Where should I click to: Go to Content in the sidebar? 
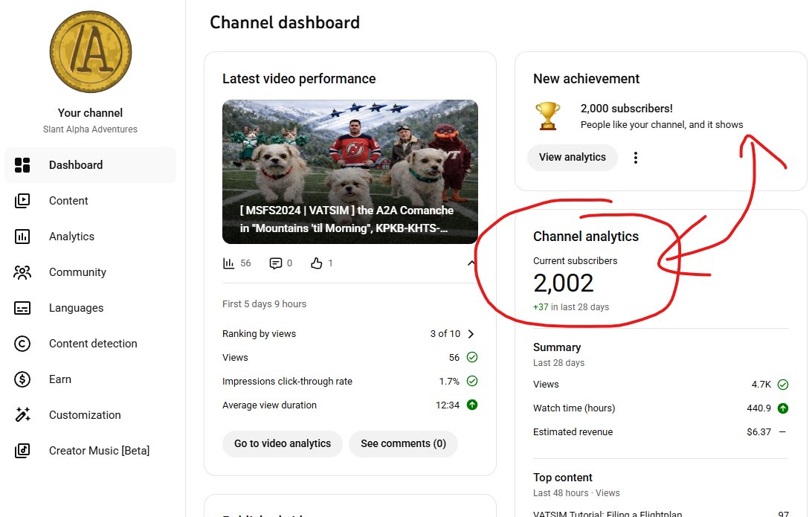[x=90, y=201]
